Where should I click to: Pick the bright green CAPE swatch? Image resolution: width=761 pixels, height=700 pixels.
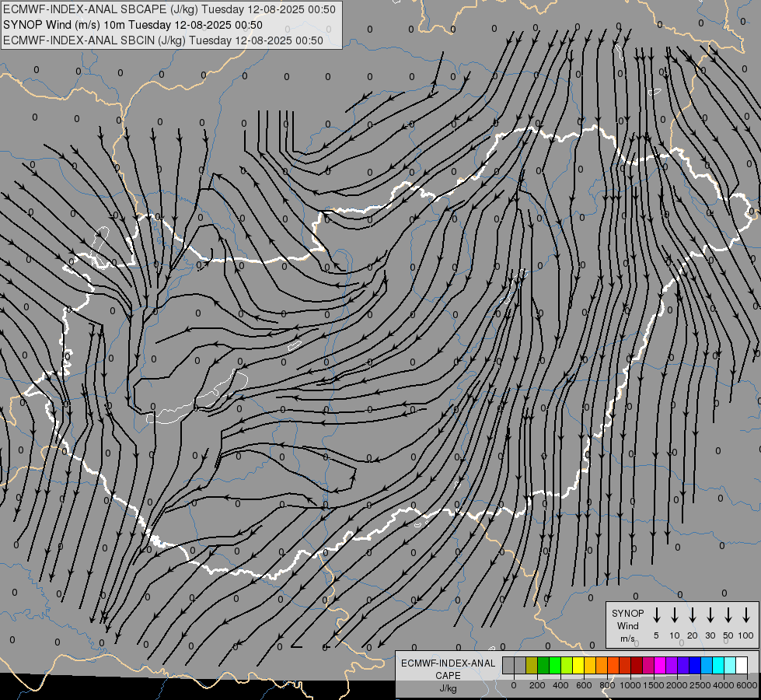[555, 665]
